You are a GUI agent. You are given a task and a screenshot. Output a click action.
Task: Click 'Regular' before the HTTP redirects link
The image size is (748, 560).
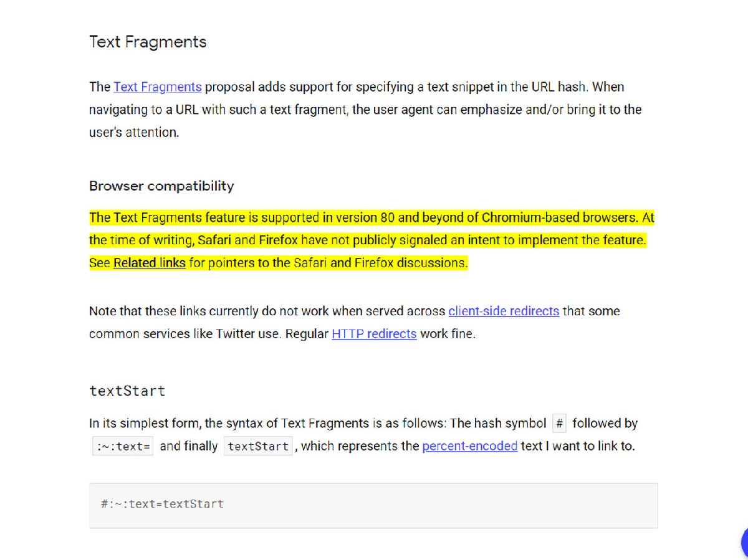click(x=307, y=334)
